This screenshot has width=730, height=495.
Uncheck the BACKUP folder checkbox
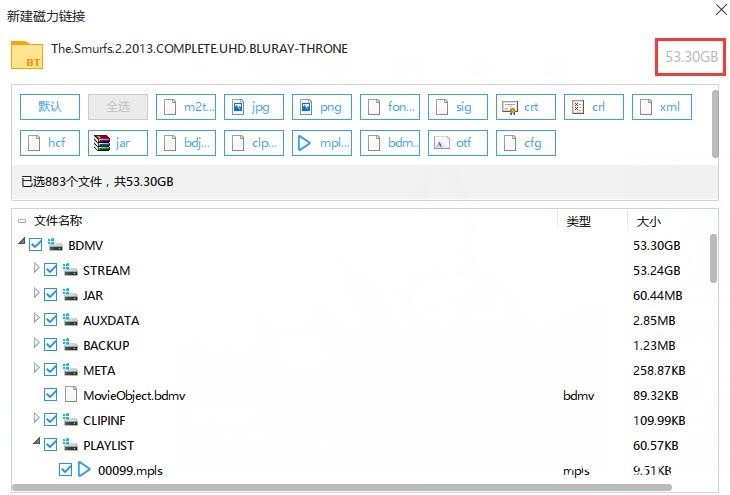pyautogui.click(x=50, y=345)
